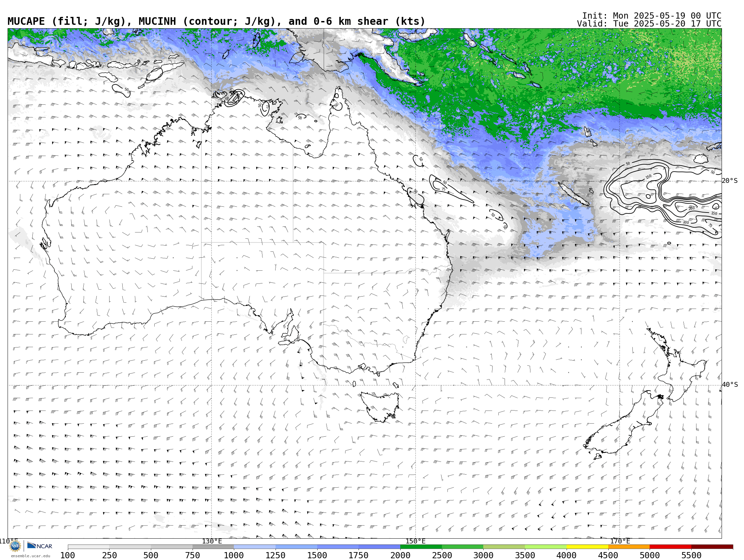Screen dimensions: 744x560
Task: Click the 170°E longitude label
Action: tap(620, 541)
